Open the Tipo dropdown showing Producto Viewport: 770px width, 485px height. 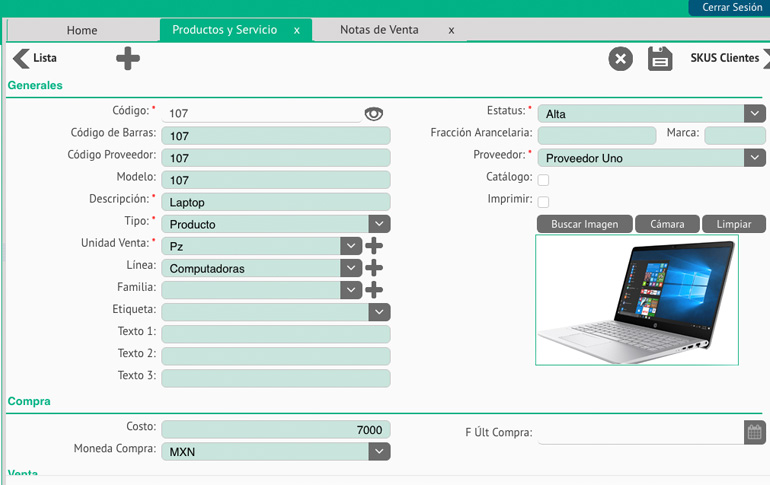[379, 224]
